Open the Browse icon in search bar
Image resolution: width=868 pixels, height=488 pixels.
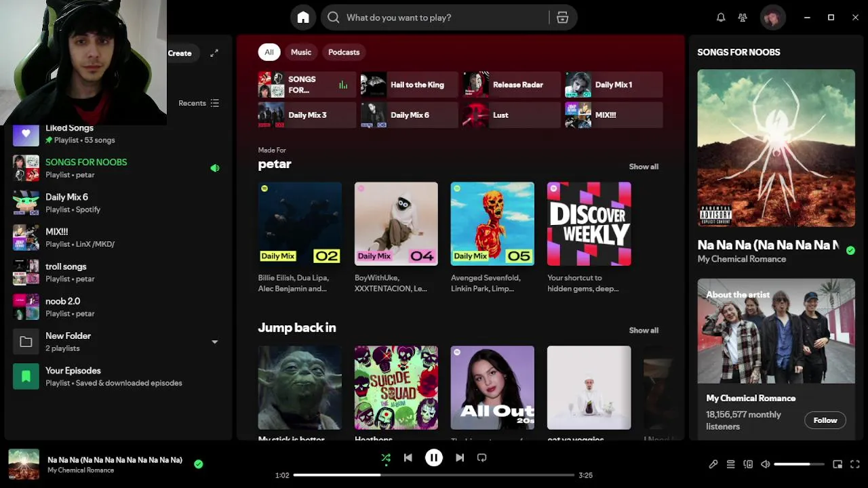[x=562, y=18]
